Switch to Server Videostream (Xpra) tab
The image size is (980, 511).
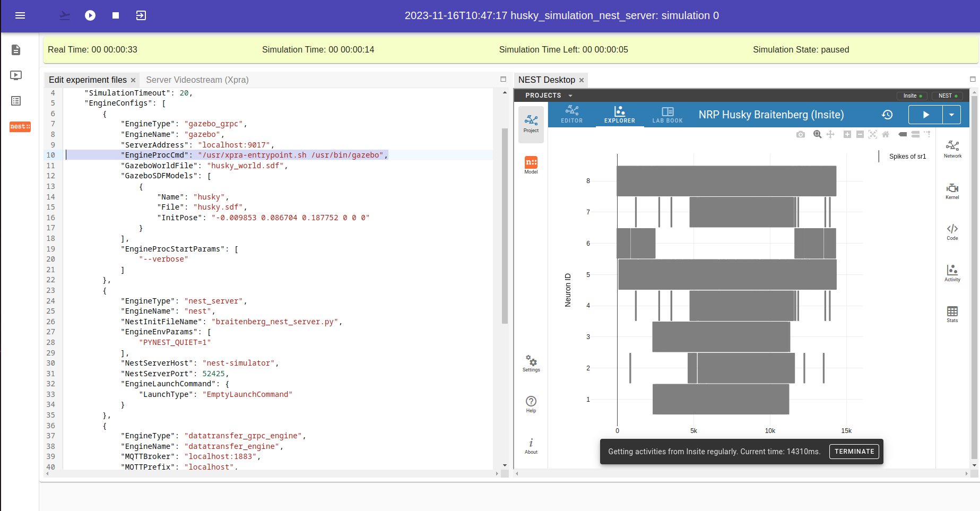[197, 80]
